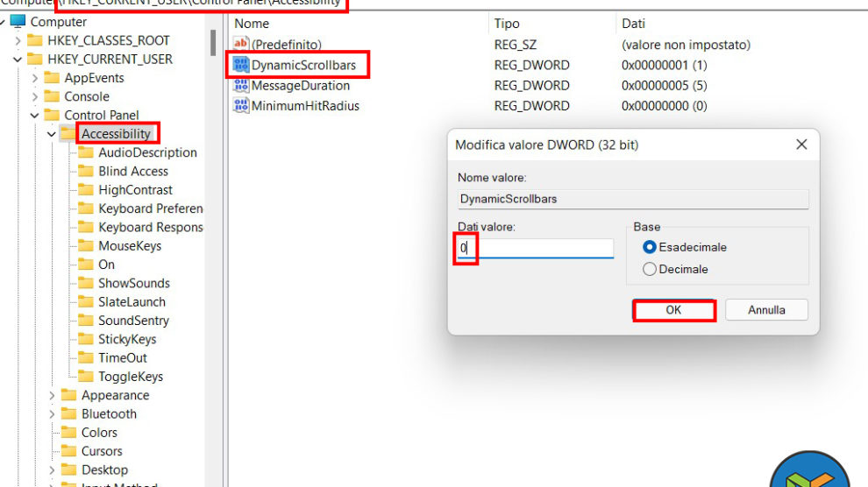Close the Modifica valore DWORD dialog
This screenshot has height=487, width=868.
tap(801, 145)
